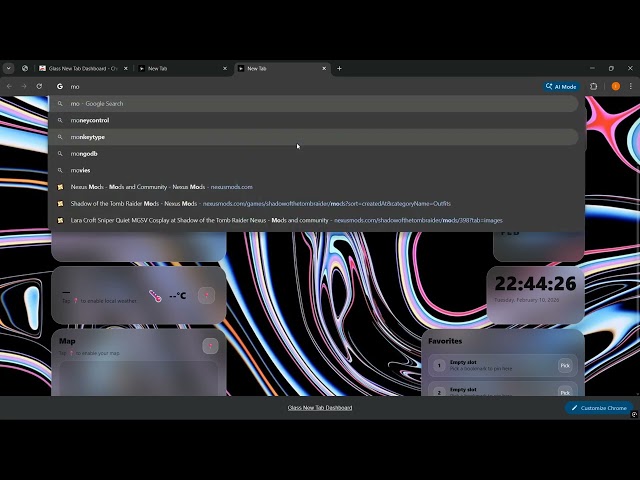Screen dimensions: 640x480
Task: Click the Map widget title
Action: tap(67, 341)
